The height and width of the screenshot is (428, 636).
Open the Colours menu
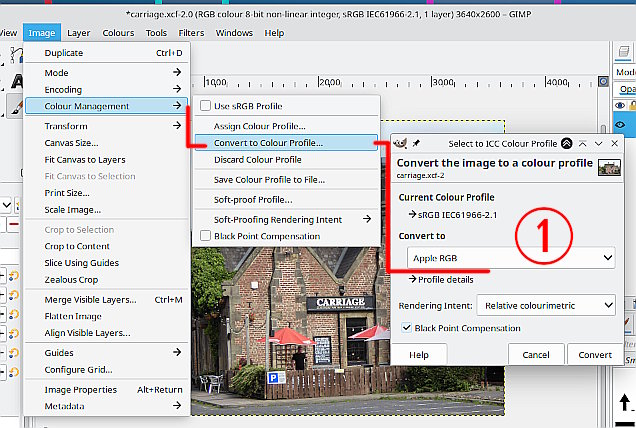(x=118, y=33)
